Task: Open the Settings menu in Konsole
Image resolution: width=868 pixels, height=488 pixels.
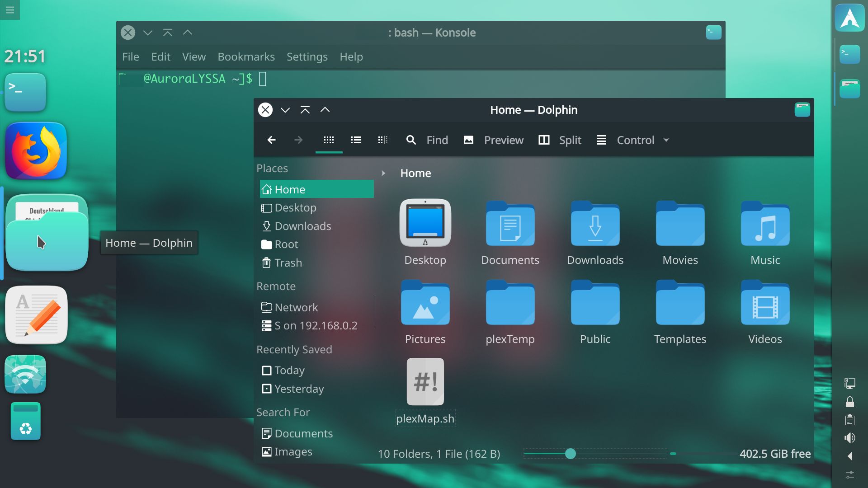Action: (307, 57)
